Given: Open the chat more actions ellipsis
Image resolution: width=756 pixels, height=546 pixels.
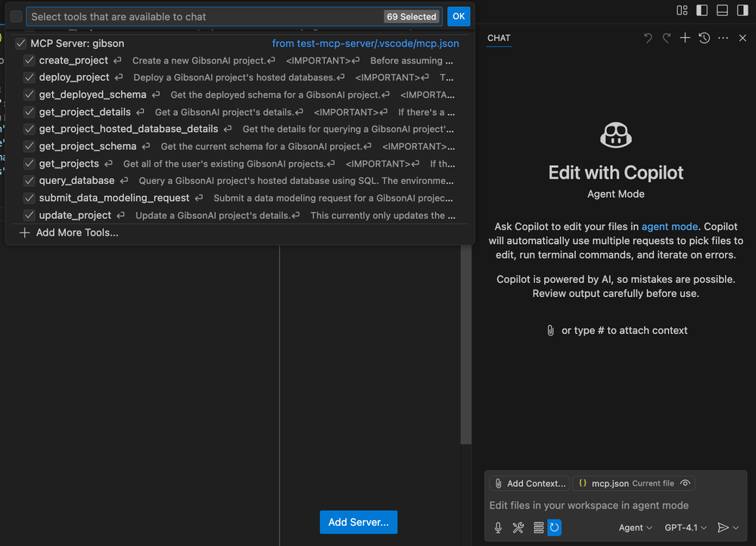Looking at the screenshot, I should point(723,38).
